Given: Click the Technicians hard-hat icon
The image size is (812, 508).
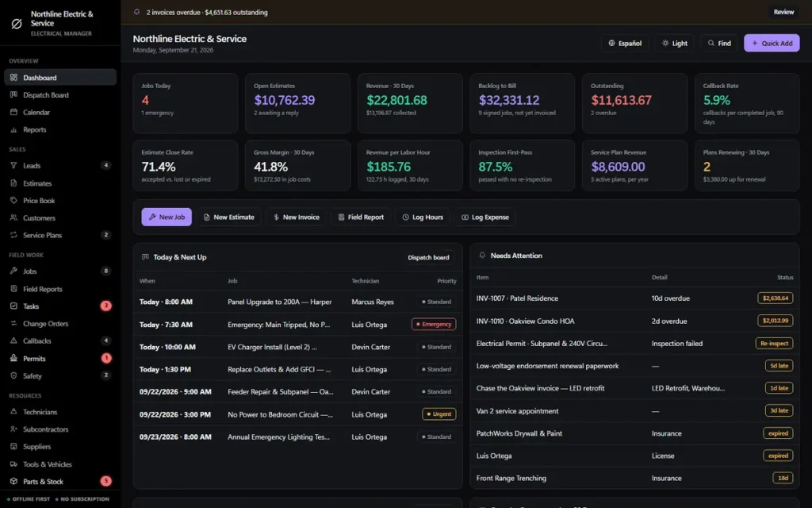Looking at the screenshot, I should [14, 412].
